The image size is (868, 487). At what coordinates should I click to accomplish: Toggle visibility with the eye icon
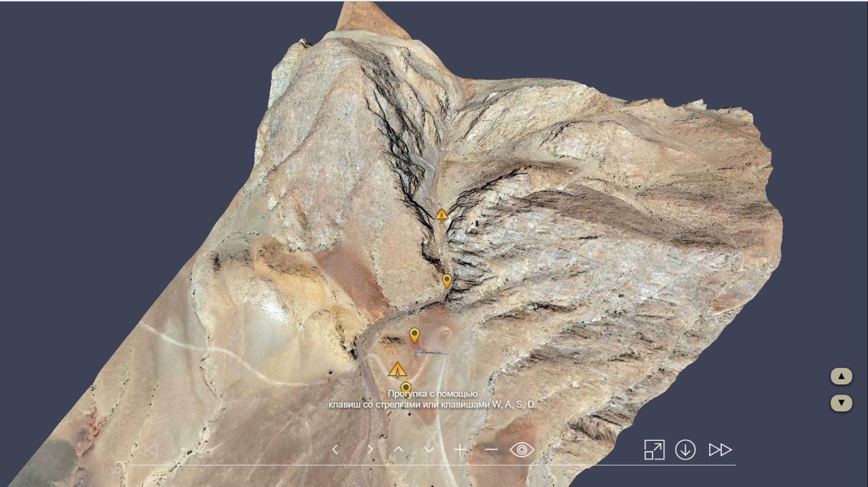(x=521, y=449)
